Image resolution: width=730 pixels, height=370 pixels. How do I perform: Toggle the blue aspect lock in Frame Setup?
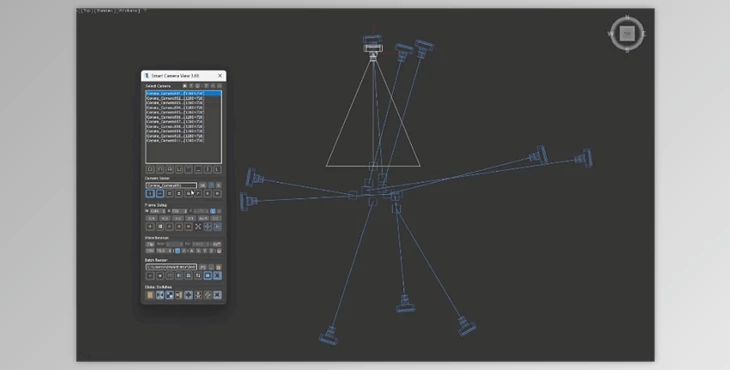[213, 211]
